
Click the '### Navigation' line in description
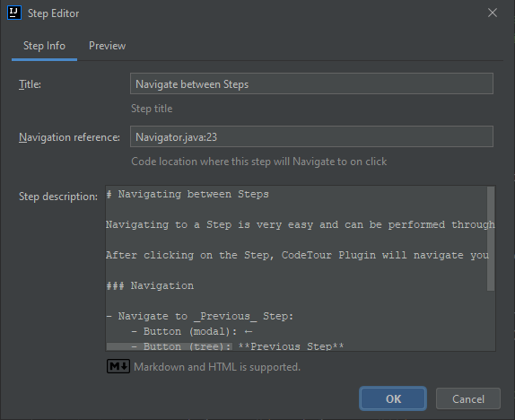pyautogui.click(x=150, y=285)
